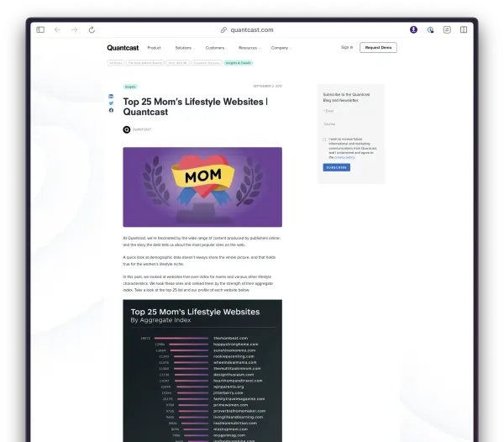Viewport: 504px width, 442px height.
Task: Click the Quantcast logo in header
Action: 123,48
